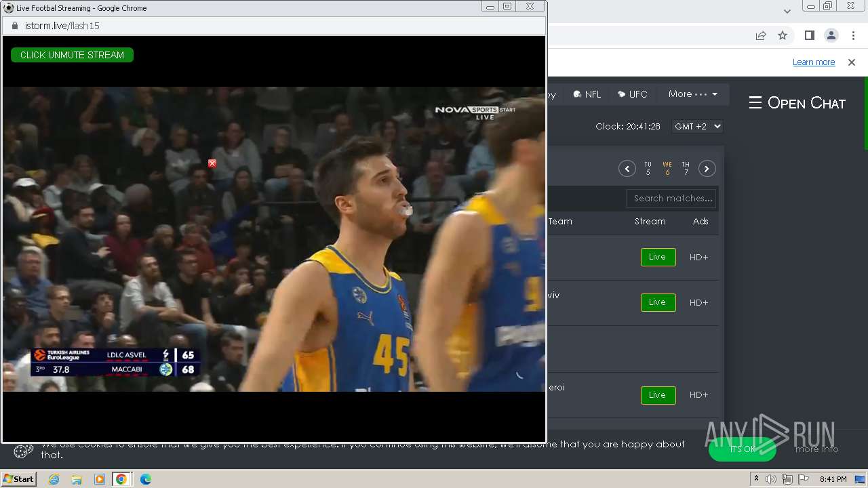Click the istorm.live/flash15 address text
This screenshot has height=488, width=868.
coord(62,26)
